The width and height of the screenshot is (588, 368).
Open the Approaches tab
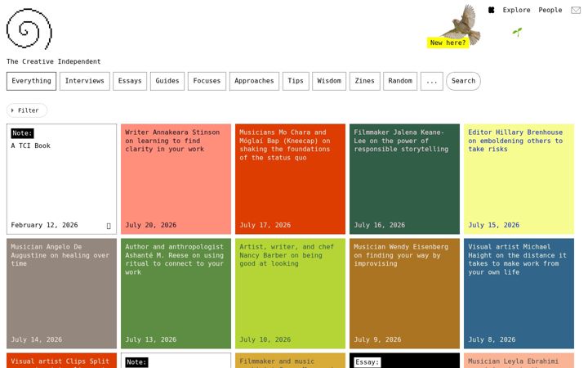[x=254, y=81]
